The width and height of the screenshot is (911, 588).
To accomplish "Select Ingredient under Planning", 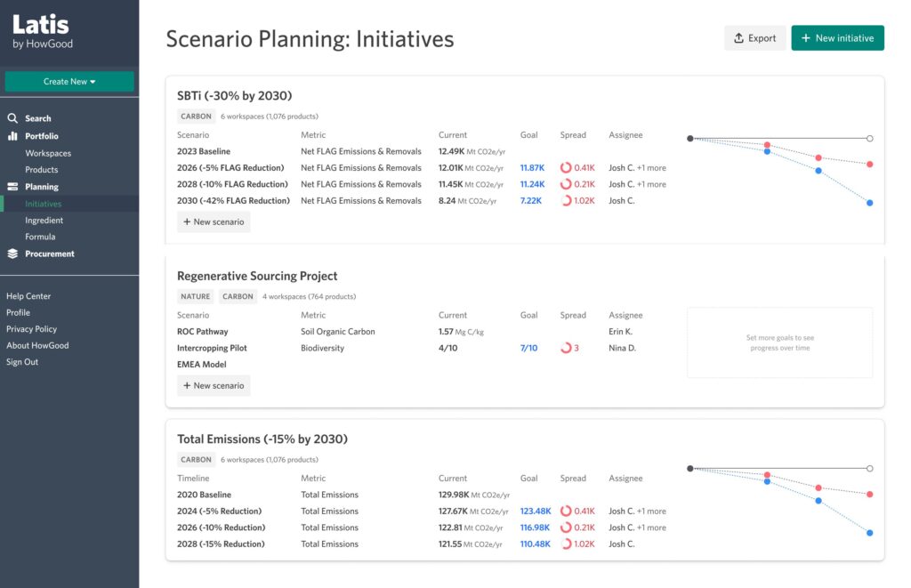I will click(x=44, y=220).
